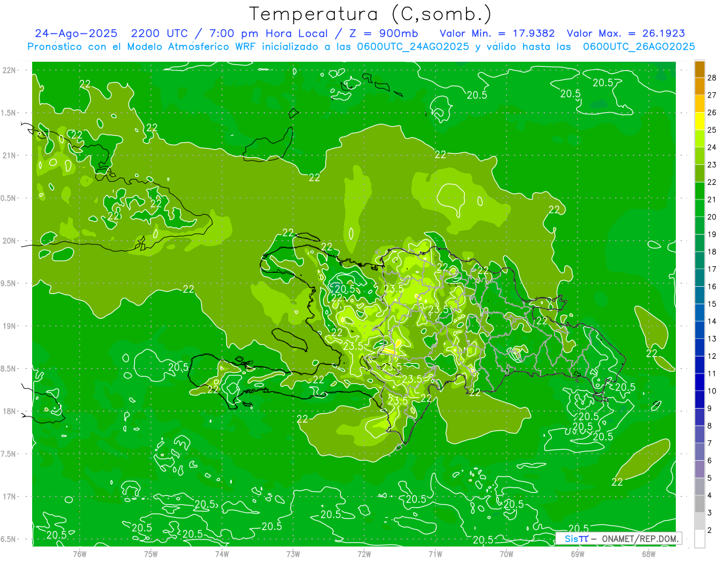The height and width of the screenshot is (562, 728).
Task: Select the '69W' longitude axis label
Action: tap(578, 554)
